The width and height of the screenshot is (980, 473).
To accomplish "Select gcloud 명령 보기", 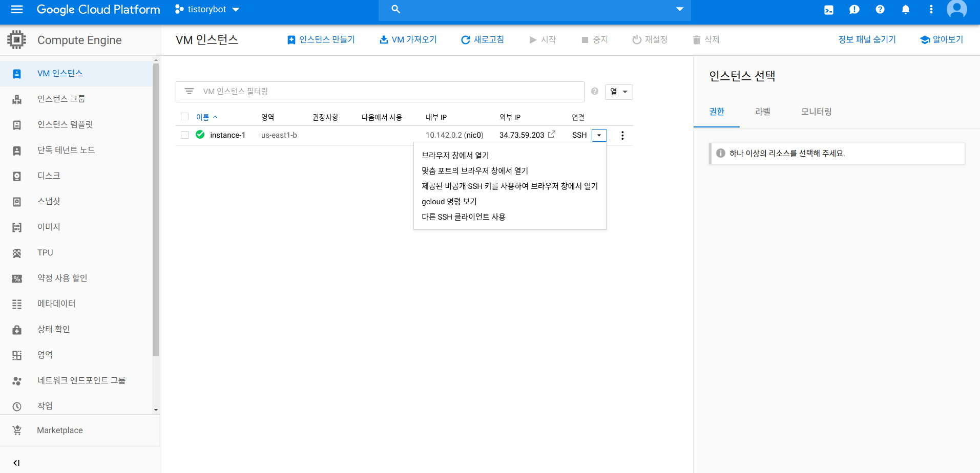I will (x=510, y=201).
